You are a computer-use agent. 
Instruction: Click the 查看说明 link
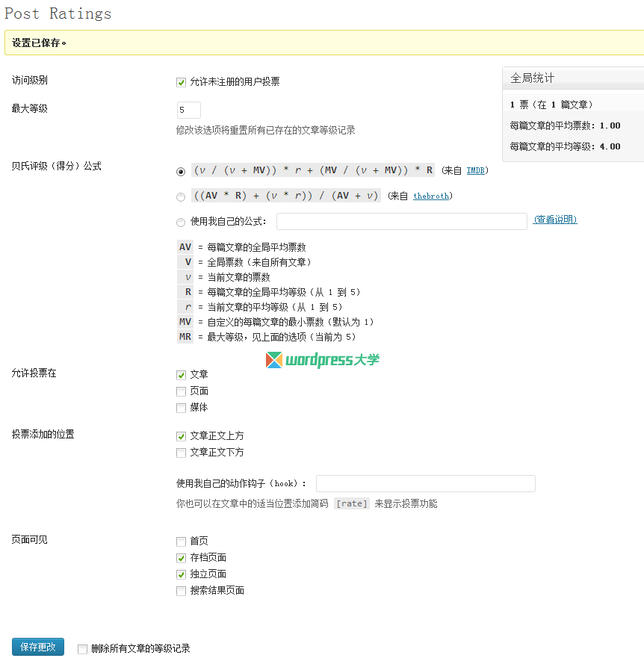[554, 220]
